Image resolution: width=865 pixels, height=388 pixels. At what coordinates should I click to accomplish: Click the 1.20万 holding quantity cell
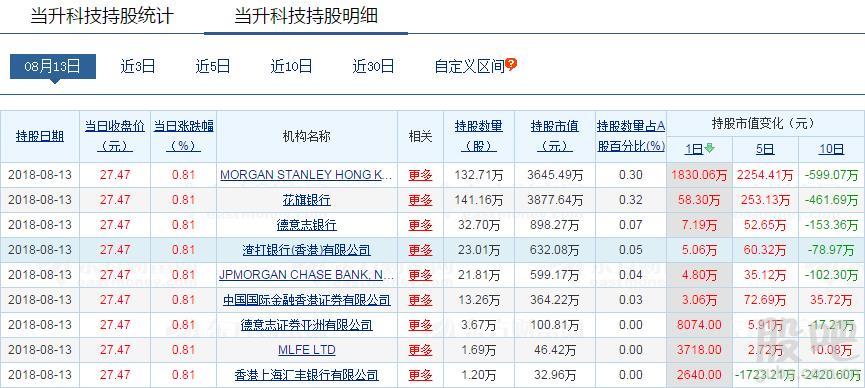click(479, 375)
